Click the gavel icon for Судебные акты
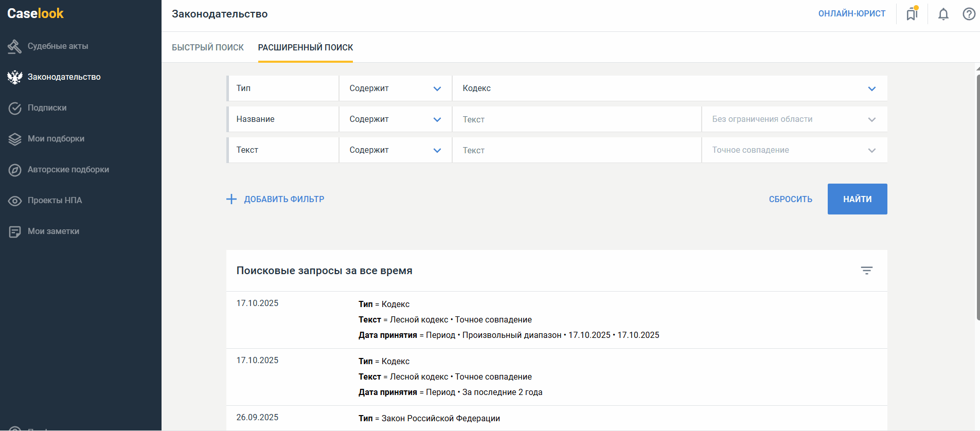980x431 pixels. [x=14, y=46]
